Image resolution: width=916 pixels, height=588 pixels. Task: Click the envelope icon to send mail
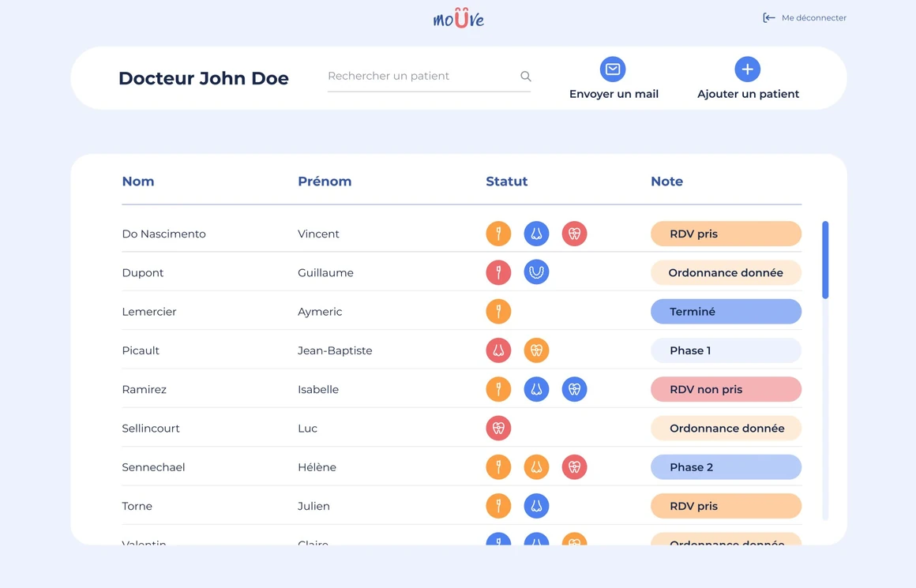click(613, 69)
